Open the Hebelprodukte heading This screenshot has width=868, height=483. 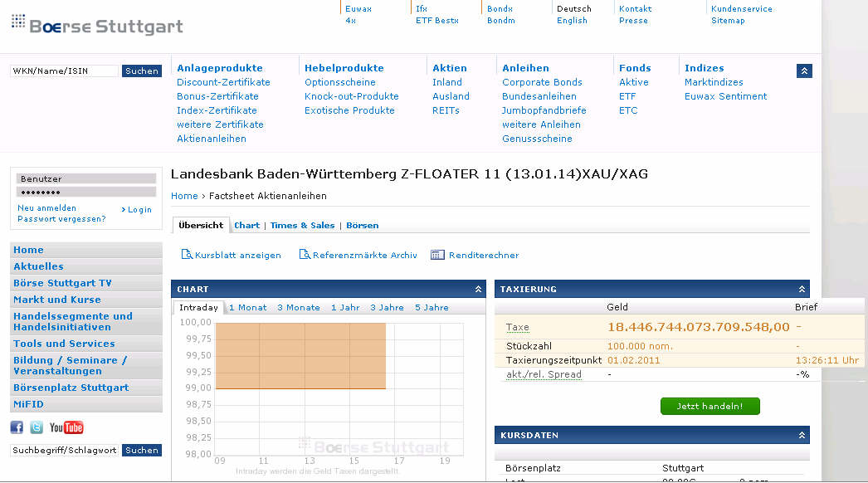344,68
